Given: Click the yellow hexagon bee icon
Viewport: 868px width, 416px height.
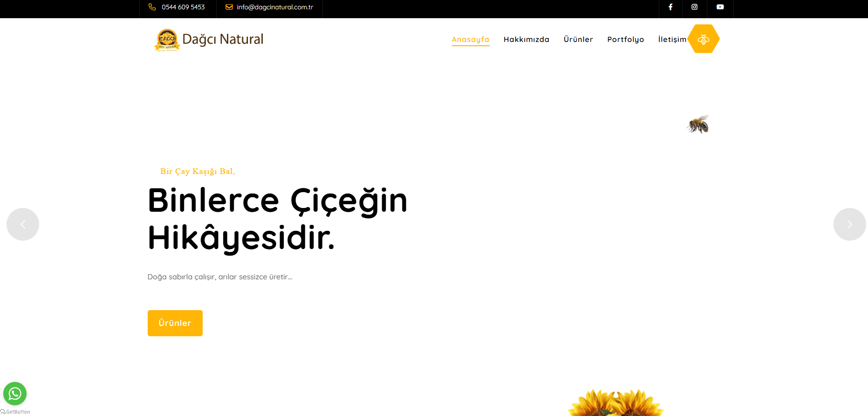Looking at the screenshot, I should click(x=704, y=39).
